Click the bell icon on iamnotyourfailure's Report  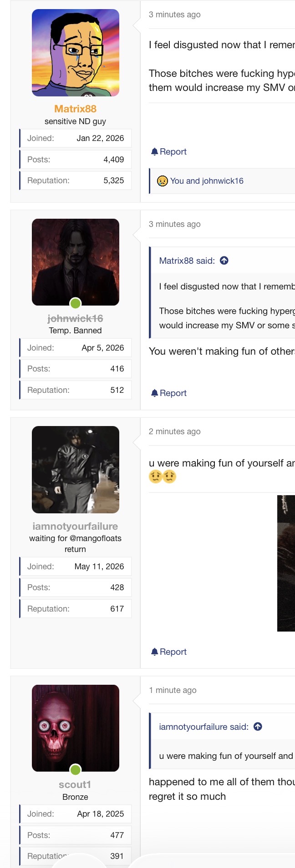tap(154, 652)
